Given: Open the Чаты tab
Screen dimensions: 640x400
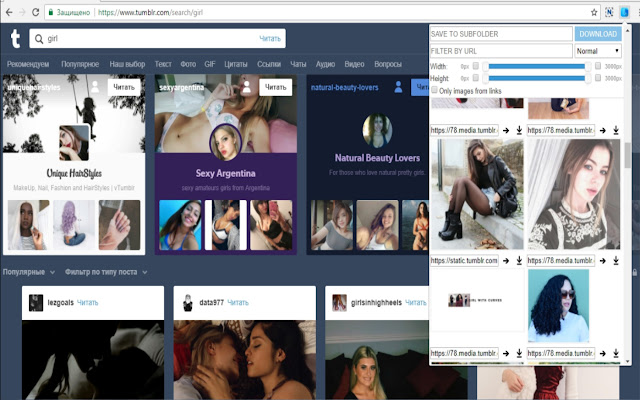Looking at the screenshot, I should coord(298,64).
